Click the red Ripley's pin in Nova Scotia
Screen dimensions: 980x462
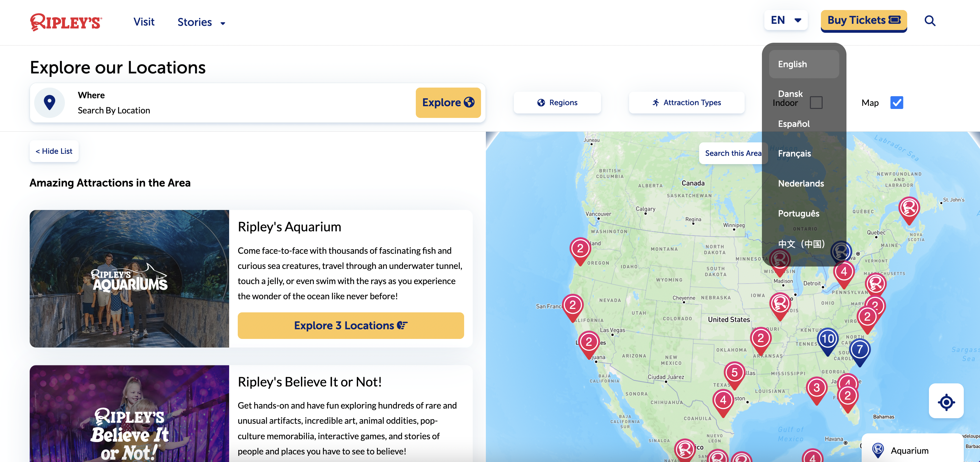[x=909, y=210]
